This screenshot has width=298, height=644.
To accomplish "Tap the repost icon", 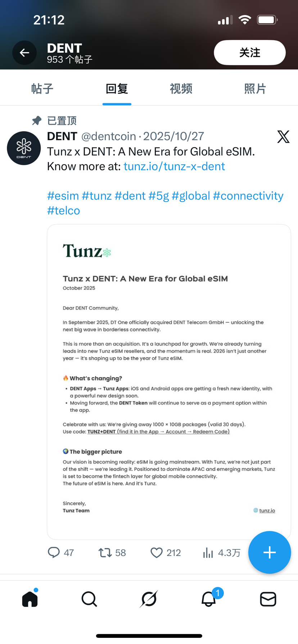I will (x=105, y=552).
